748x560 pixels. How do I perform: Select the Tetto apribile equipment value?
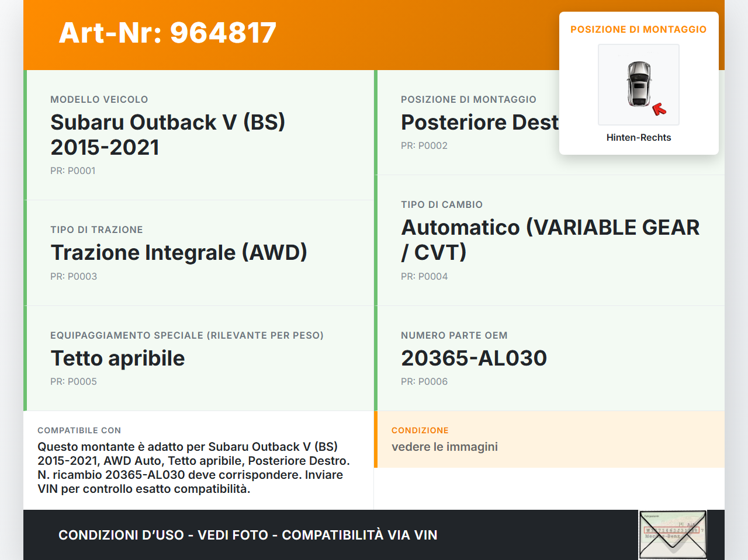click(x=118, y=358)
